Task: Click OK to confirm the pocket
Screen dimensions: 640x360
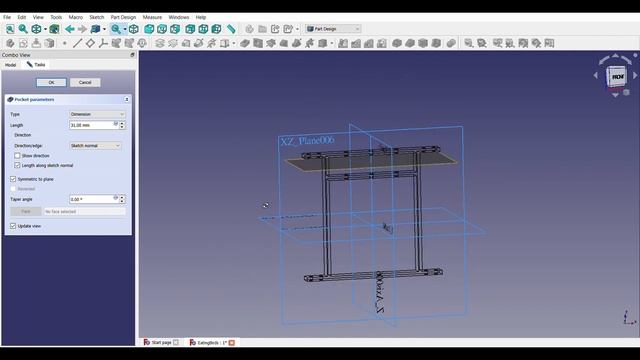Action: (51, 82)
